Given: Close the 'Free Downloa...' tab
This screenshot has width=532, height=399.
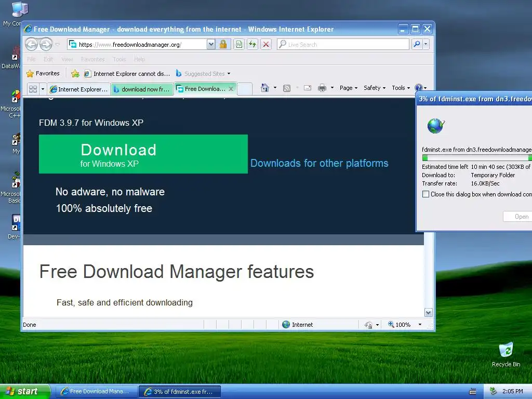Looking at the screenshot, I should [231, 89].
